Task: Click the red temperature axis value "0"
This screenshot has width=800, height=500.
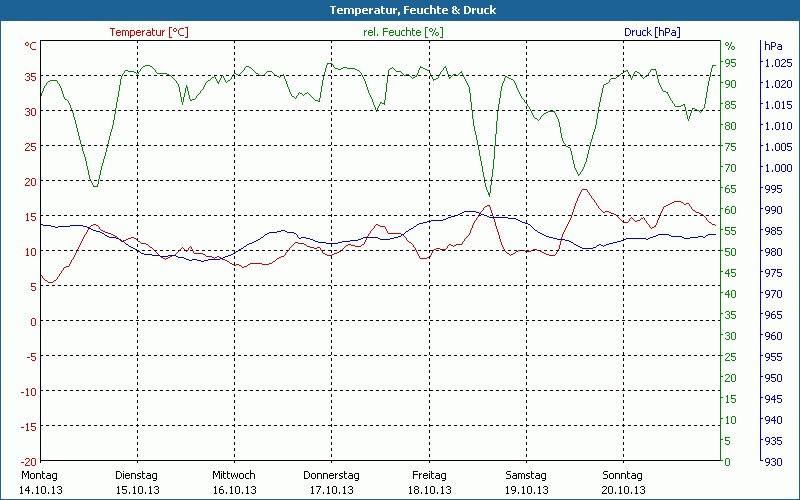Action: (34, 321)
